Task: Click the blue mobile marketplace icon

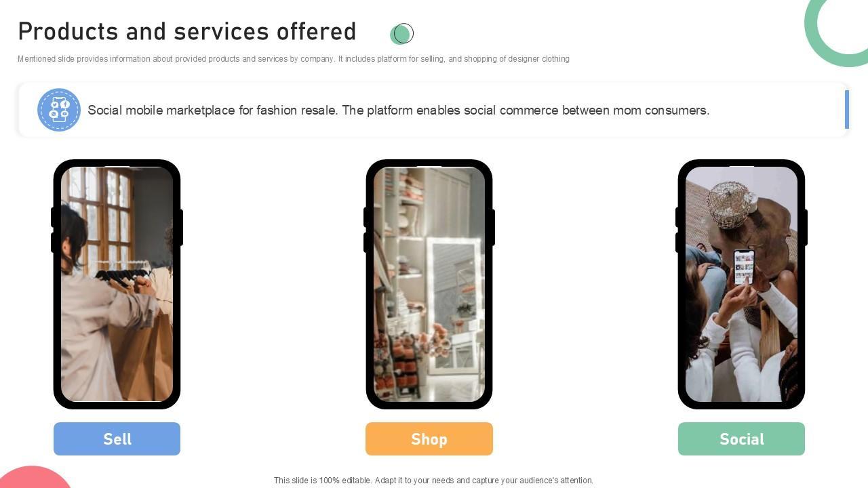Action: tap(59, 110)
